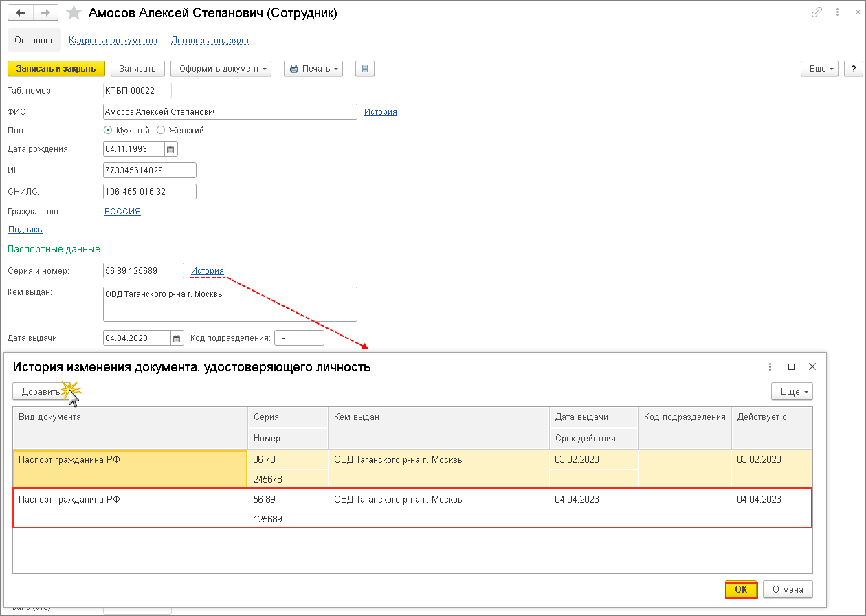The width and height of the screenshot is (866, 616).
Task: Open calendar for Дата рождения
Action: point(171,149)
